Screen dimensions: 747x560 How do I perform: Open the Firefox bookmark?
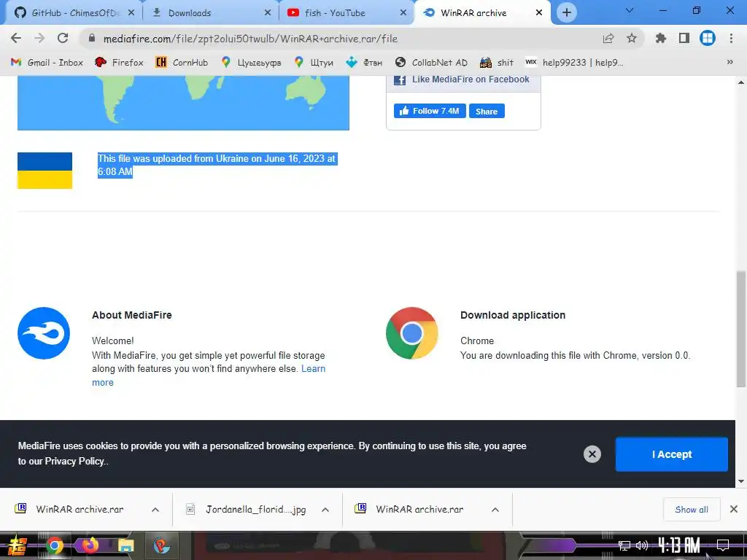coord(119,63)
